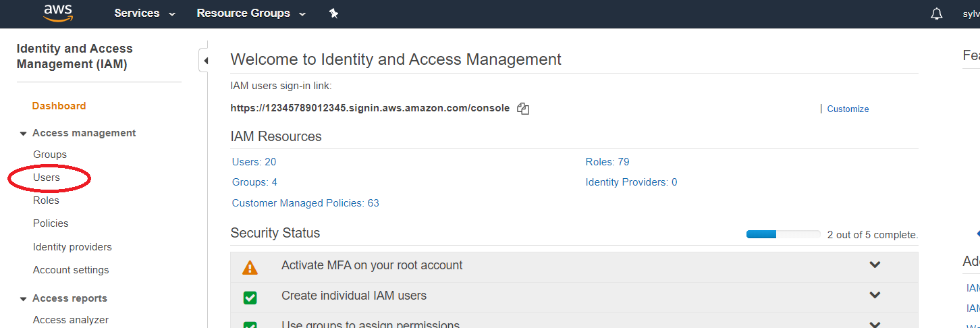
Task: Open the Services dropdown menu
Action: pyautogui.click(x=144, y=13)
